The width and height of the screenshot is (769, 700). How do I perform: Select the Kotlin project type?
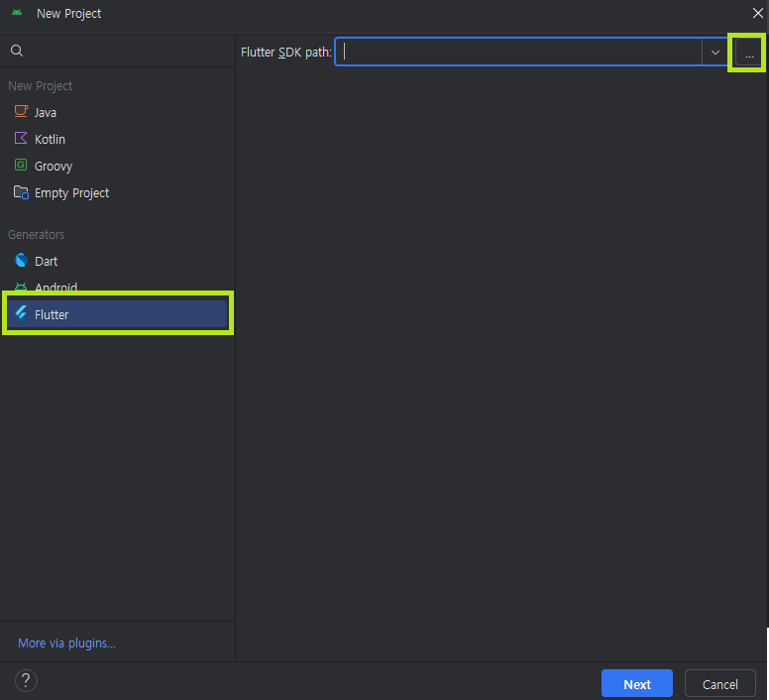[117, 140]
